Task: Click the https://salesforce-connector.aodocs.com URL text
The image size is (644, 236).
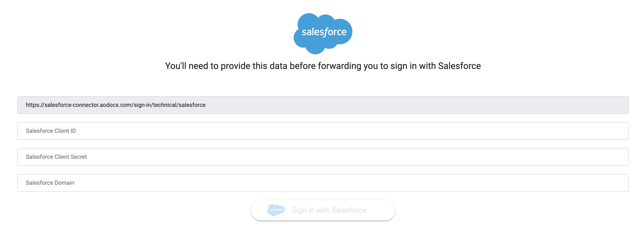Action: pyautogui.click(x=115, y=105)
